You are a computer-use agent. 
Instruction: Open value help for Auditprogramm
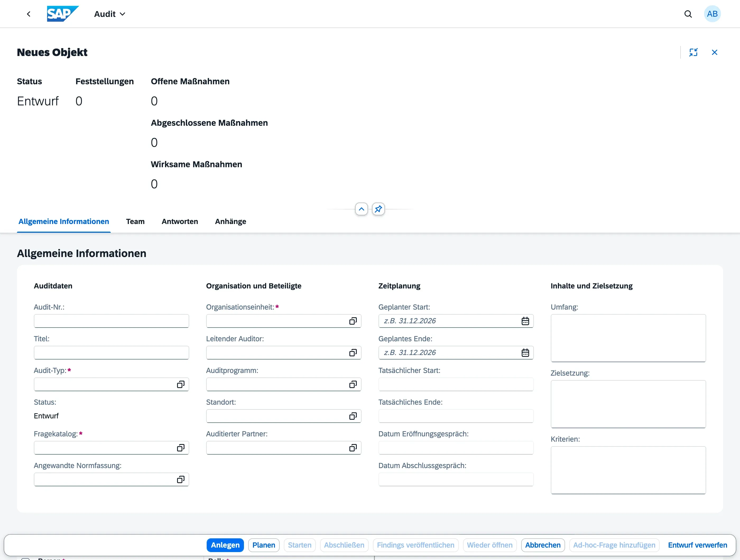pyautogui.click(x=353, y=385)
